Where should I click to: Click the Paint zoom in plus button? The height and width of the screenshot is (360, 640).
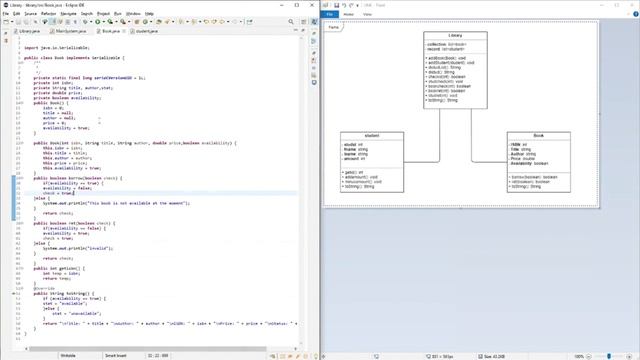pyautogui.click(x=629, y=356)
